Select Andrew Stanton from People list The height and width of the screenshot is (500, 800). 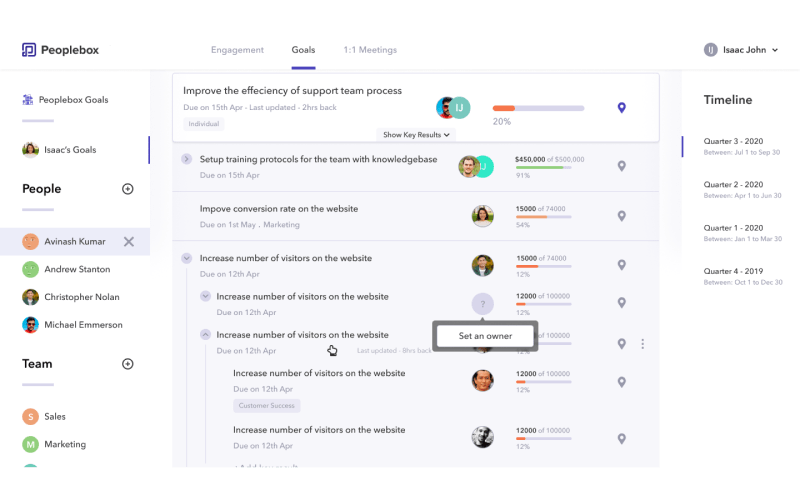click(77, 269)
